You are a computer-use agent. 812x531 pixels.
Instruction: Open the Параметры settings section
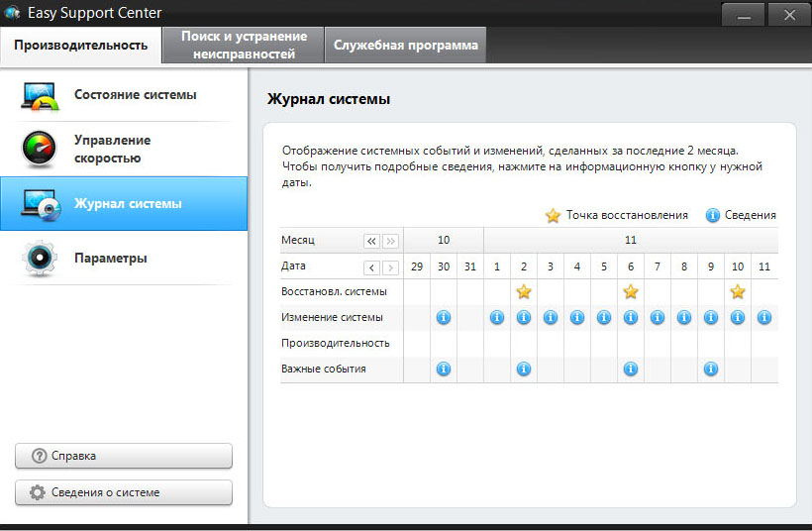124,258
